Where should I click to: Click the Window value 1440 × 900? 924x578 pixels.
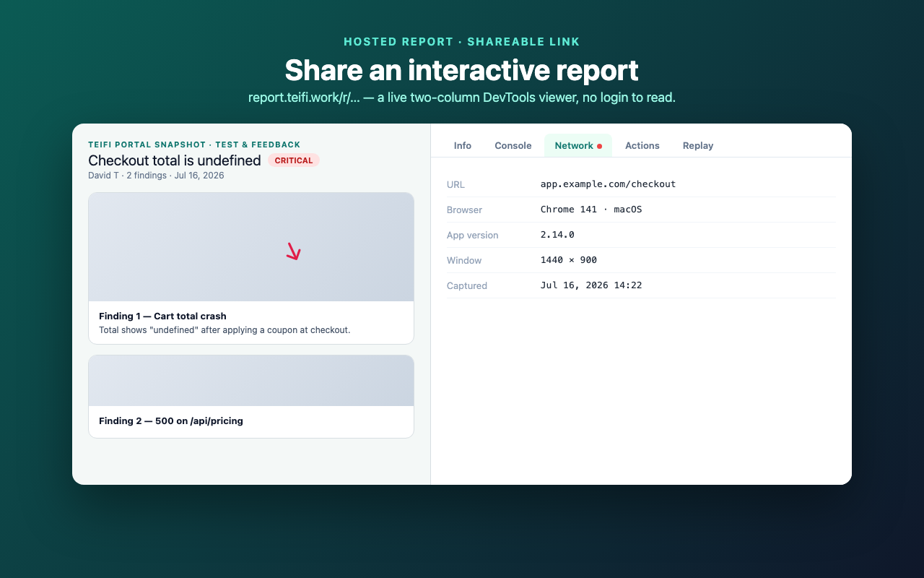569,260
